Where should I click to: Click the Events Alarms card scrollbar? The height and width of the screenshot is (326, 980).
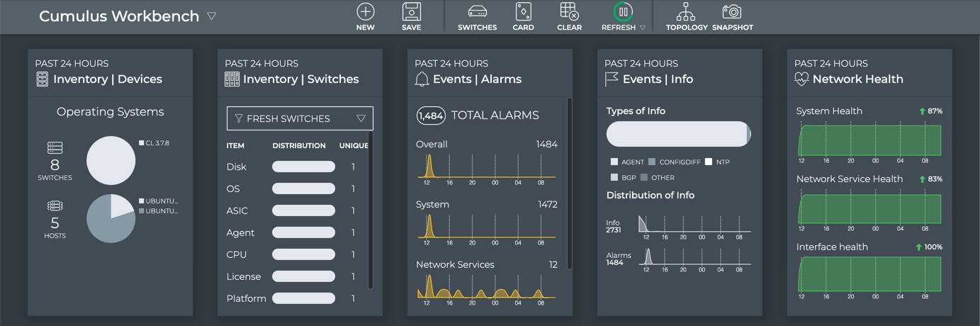pyautogui.click(x=570, y=184)
